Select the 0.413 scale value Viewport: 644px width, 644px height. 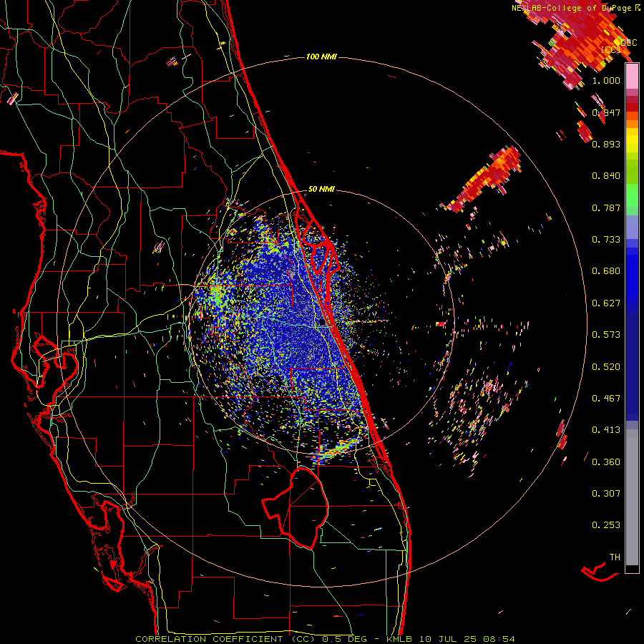click(606, 430)
